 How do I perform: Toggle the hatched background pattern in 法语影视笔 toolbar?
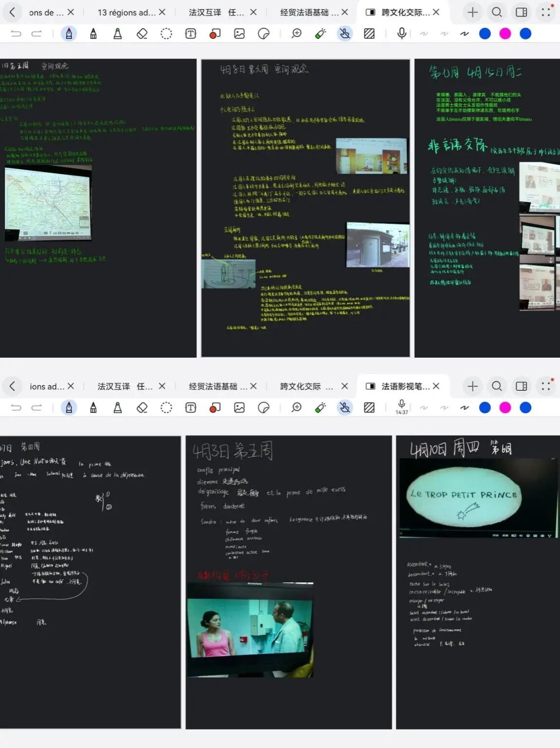[x=369, y=408]
